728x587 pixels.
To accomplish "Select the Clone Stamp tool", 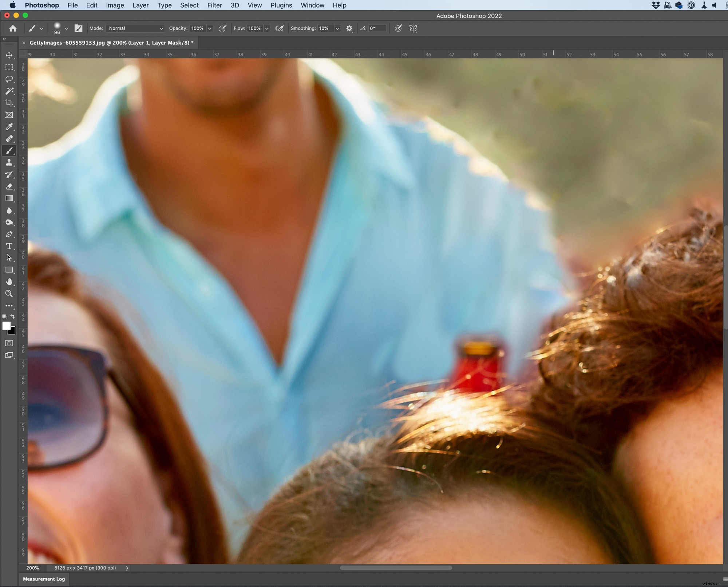I will coord(9,163).
